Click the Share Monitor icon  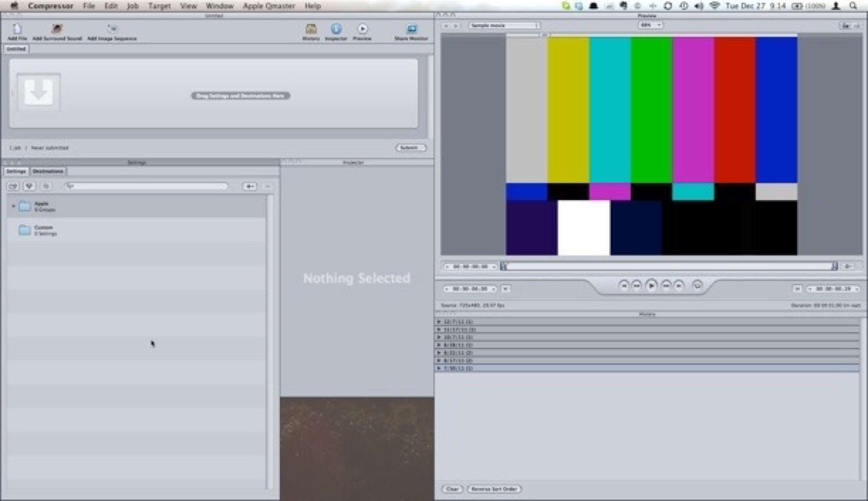coord(411,29)
